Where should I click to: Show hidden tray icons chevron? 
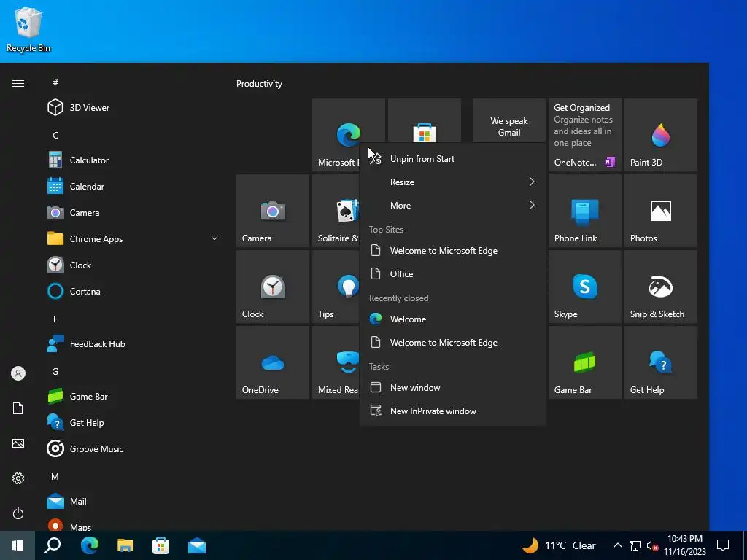[617, 545]
